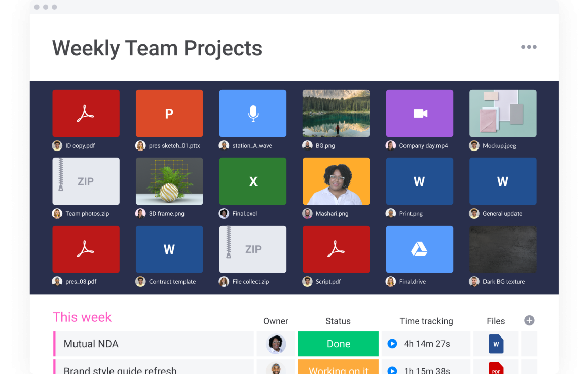588x374 pixels.
Task: Open the Print.png Word tile
Action: 420,181
